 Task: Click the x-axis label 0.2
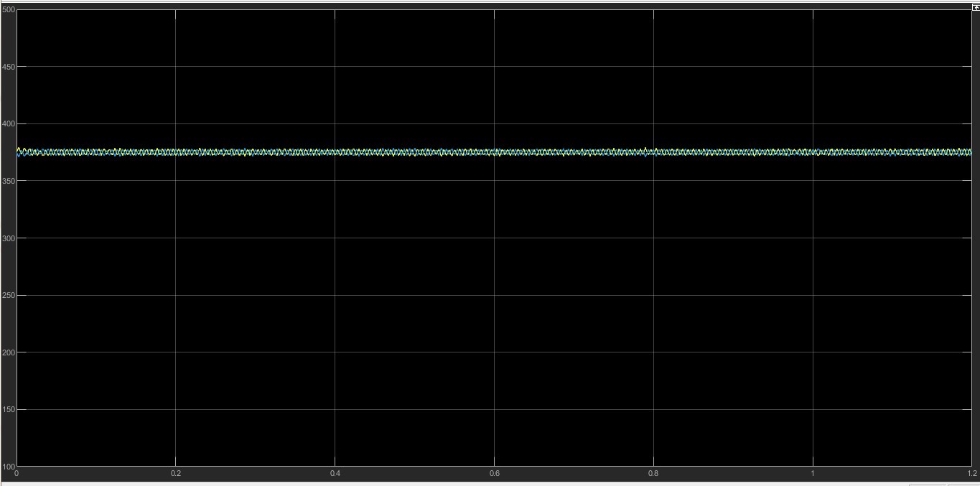[x=175, y=474]
